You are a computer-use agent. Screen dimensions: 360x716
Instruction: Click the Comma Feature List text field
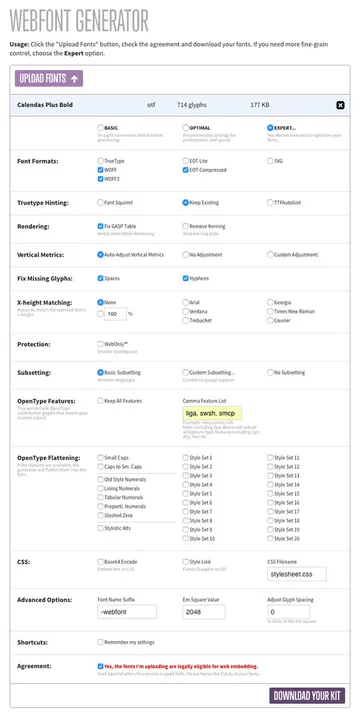[212, 413]
